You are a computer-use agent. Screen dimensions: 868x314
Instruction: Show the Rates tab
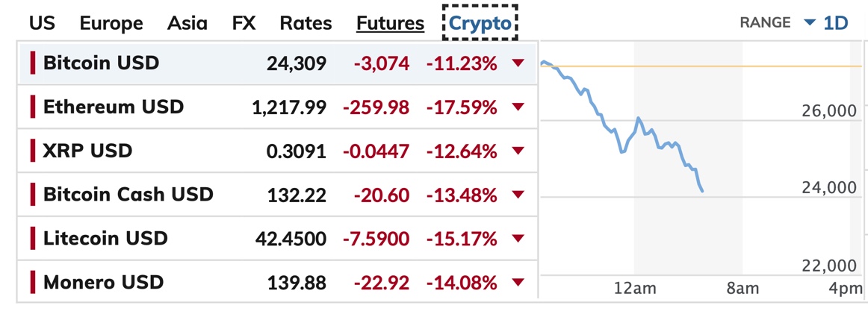[x=306, y=23]
